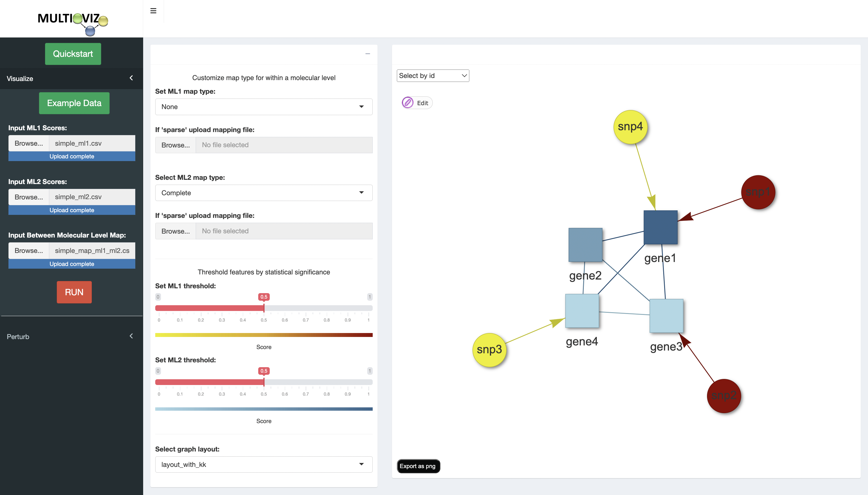The image size is (868, 495).
Task: Click the gene1 dark blue square node
Action: pyautogui.click(x=661, y=227)
